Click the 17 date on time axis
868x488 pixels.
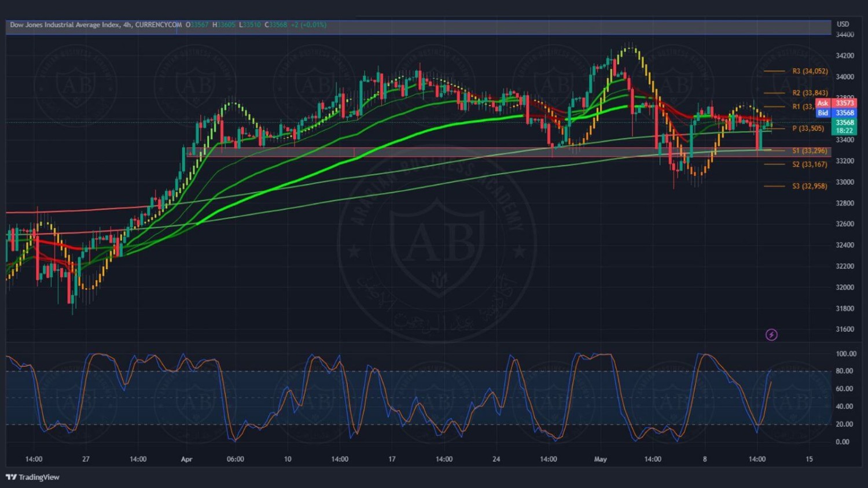(x=392, y=459)
